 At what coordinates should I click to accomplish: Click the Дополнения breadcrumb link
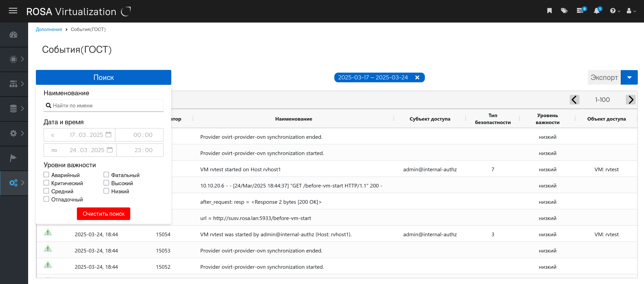(49, 29)
